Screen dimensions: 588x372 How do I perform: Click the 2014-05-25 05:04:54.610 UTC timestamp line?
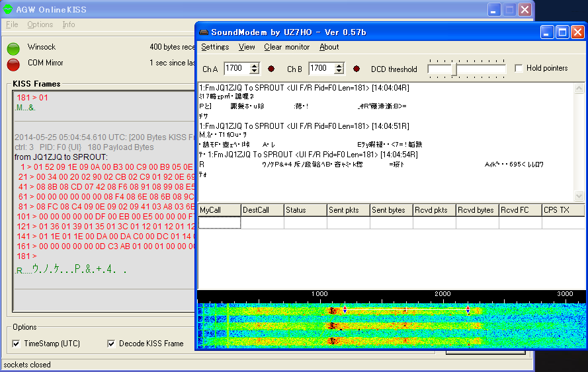[x=105, y=137]
